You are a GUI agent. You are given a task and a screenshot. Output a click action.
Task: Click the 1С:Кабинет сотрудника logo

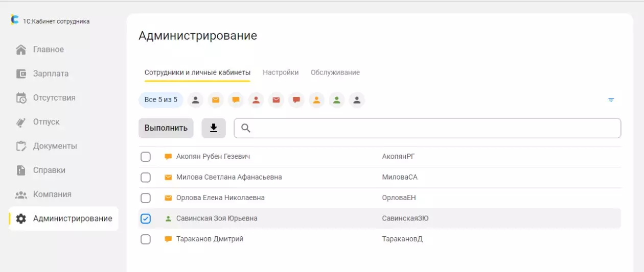coord(15,20)
